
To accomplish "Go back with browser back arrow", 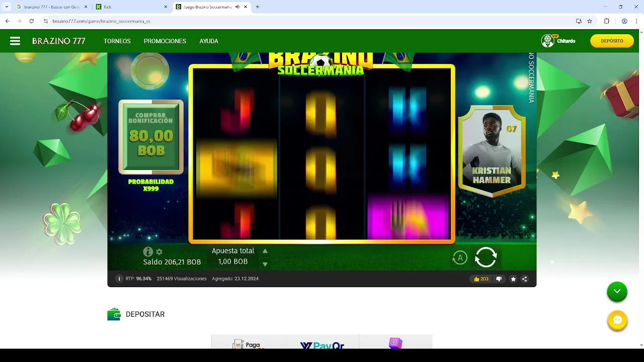I will pos(8,21).
